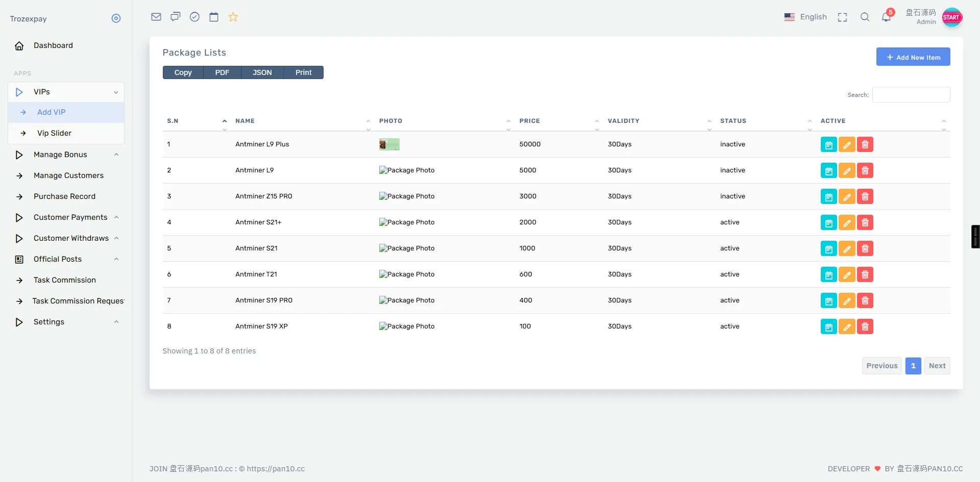Screen dimensions: 980x482
Task: Select page 1 in pagination
Action: coord(913,366)
